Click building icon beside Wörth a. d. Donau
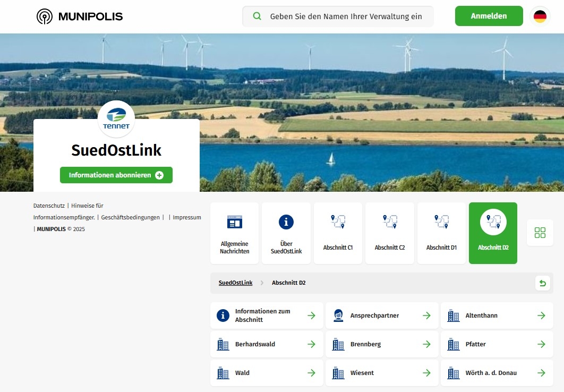 click(453, 373)
